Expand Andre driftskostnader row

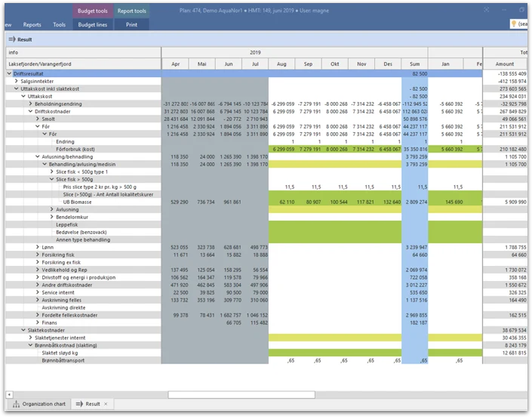coord(38,285)
